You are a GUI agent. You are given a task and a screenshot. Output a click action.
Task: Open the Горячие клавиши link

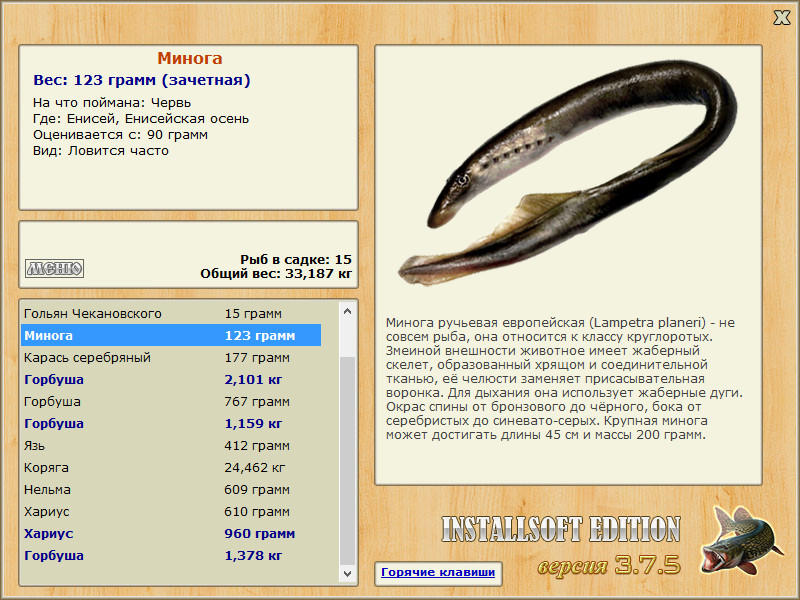pos(438,572)
